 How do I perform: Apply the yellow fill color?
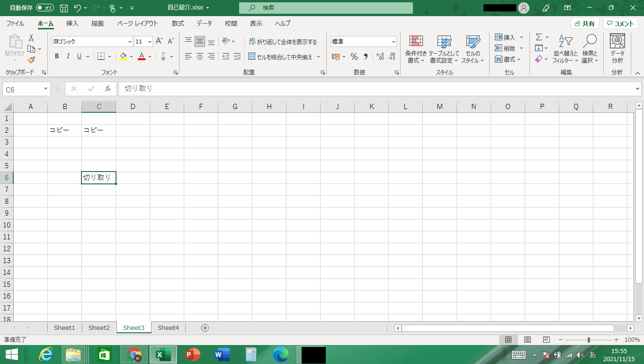click(x=123, y=56)
